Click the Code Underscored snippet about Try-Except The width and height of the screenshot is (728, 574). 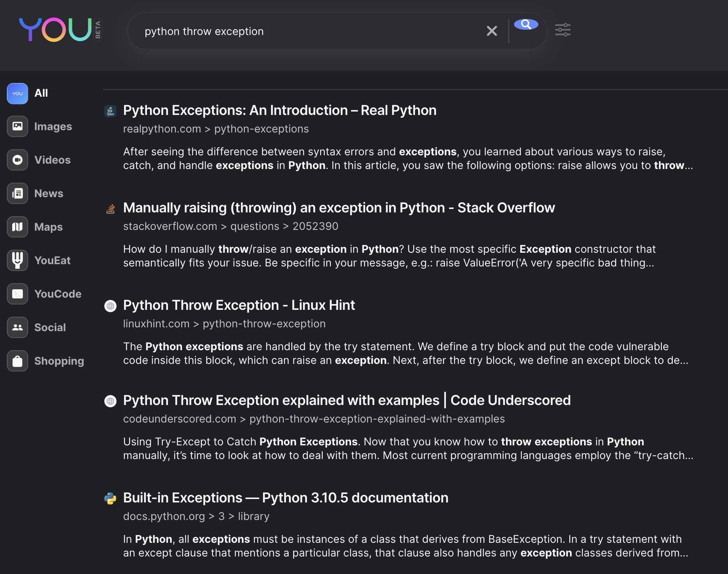coord(408,449)
